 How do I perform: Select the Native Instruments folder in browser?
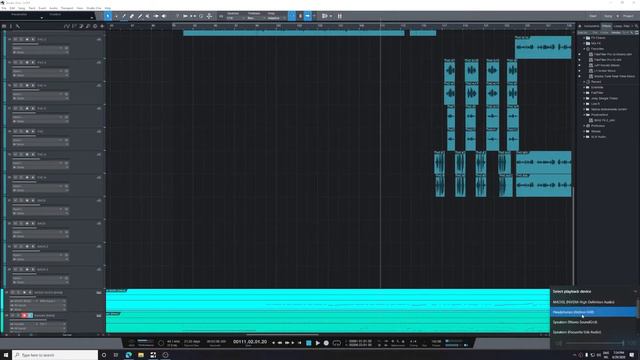609,109
